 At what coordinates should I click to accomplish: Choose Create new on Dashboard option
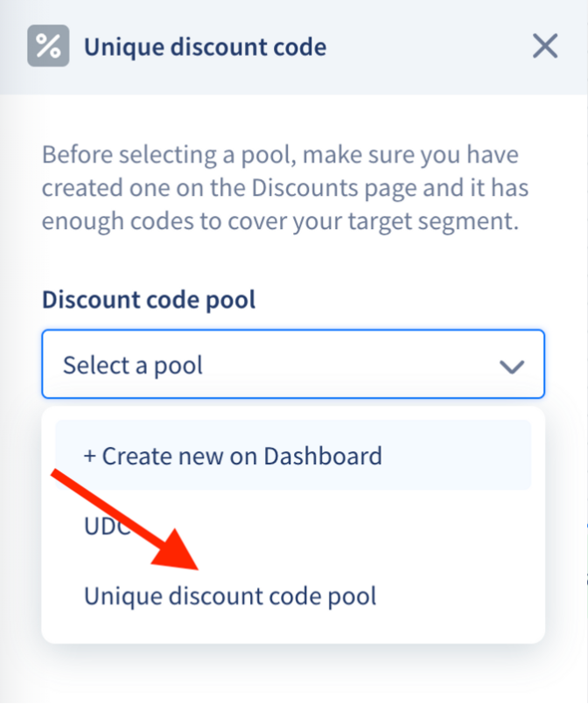pos(293,455)
